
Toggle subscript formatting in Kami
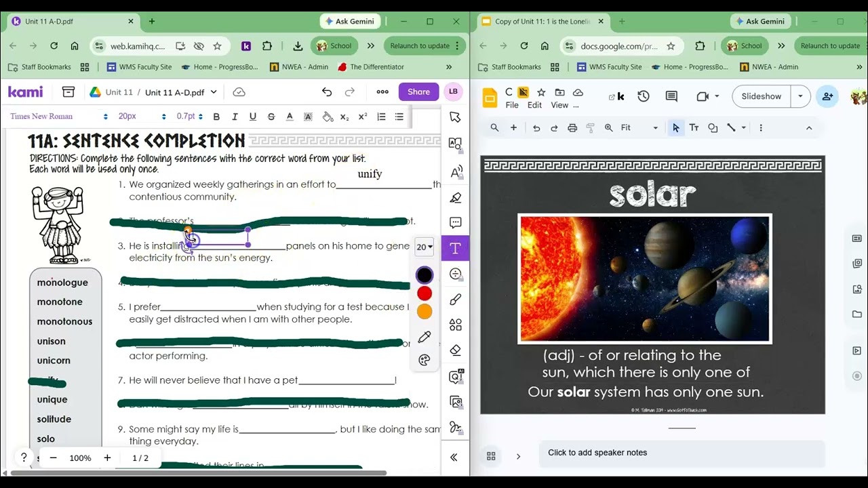point(344,117)
